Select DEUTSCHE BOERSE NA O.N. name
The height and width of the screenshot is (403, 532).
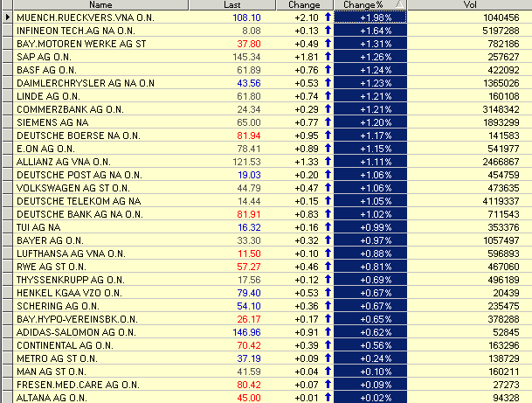[x=79, y=135]
